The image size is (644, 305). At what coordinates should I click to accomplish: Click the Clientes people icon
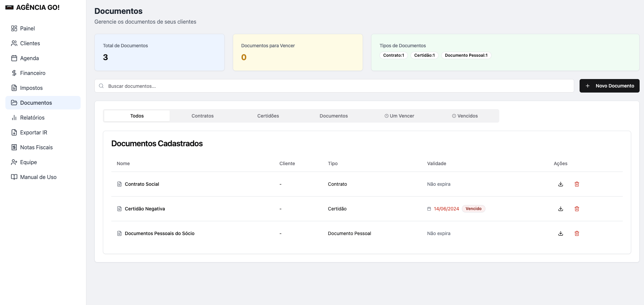click(x=14, y=43)
